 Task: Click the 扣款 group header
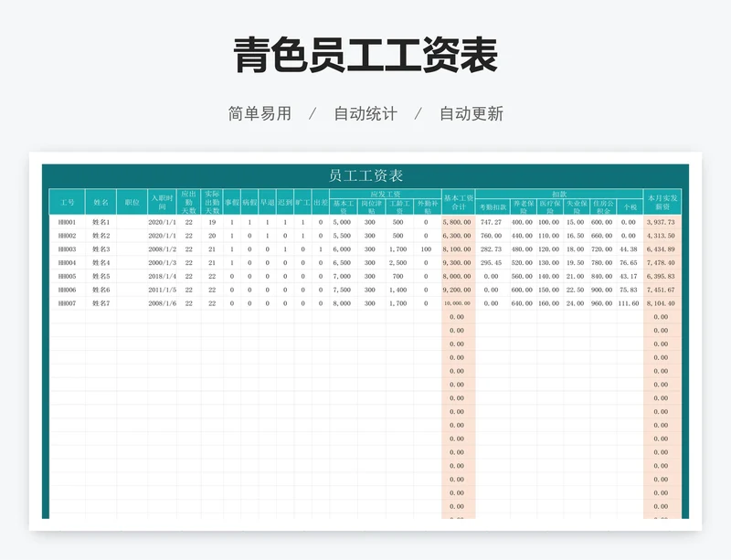pyautogui.click(x=559, y=194)
